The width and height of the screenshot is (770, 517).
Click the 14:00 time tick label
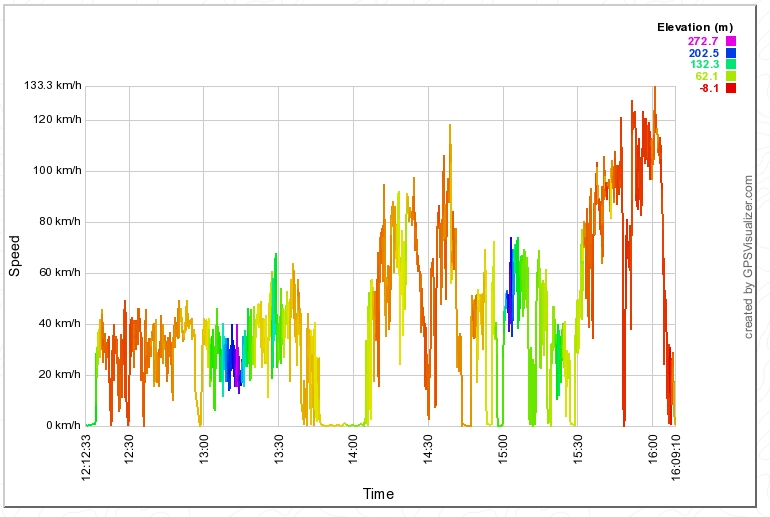tap(354, 448)
